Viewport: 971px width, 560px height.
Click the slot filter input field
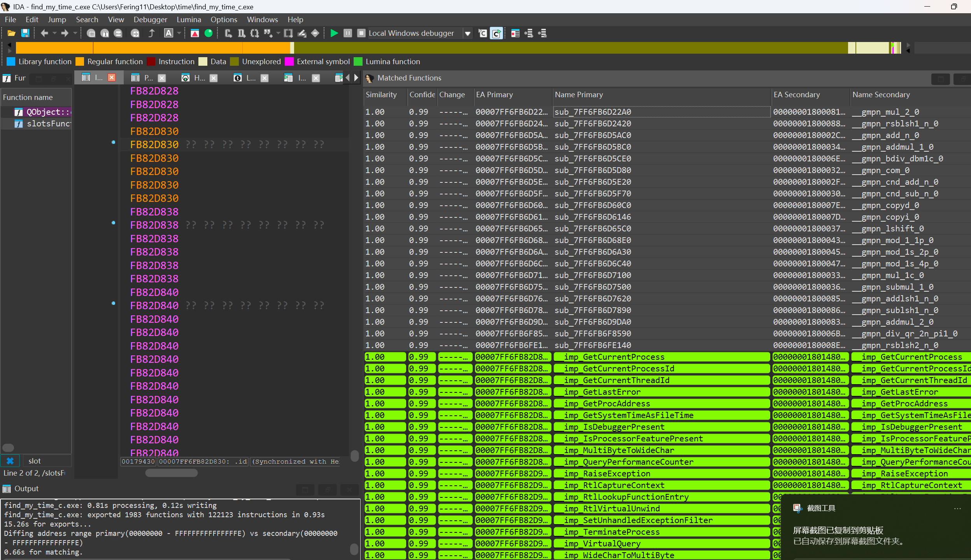point(47,461)
